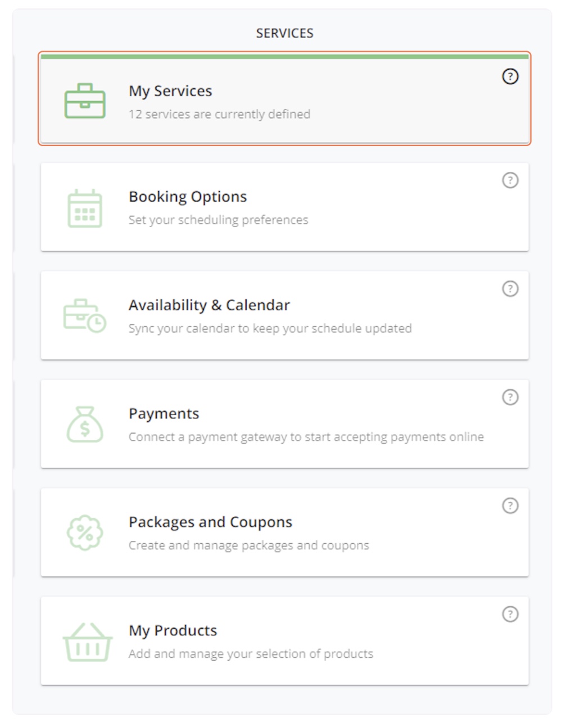Open the My Services title

coord(170,91)
